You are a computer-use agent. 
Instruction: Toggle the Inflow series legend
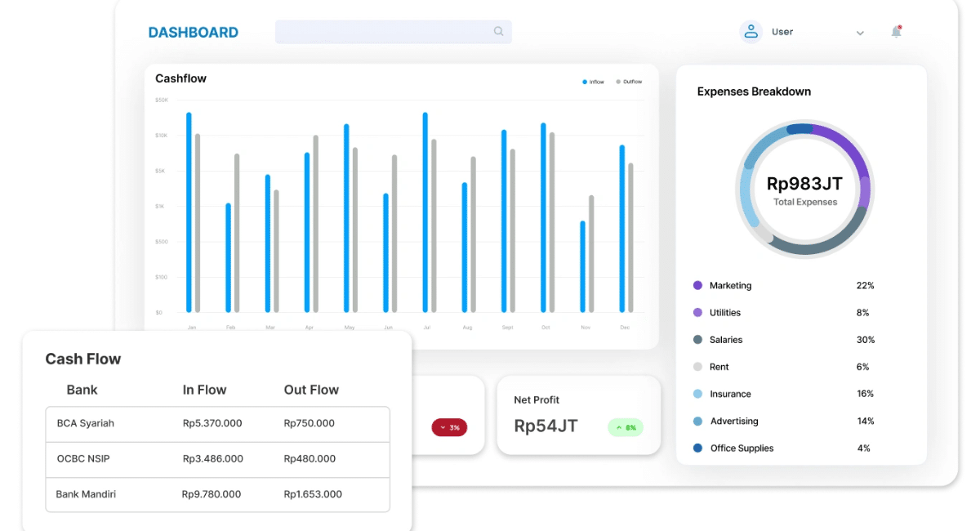594,82
